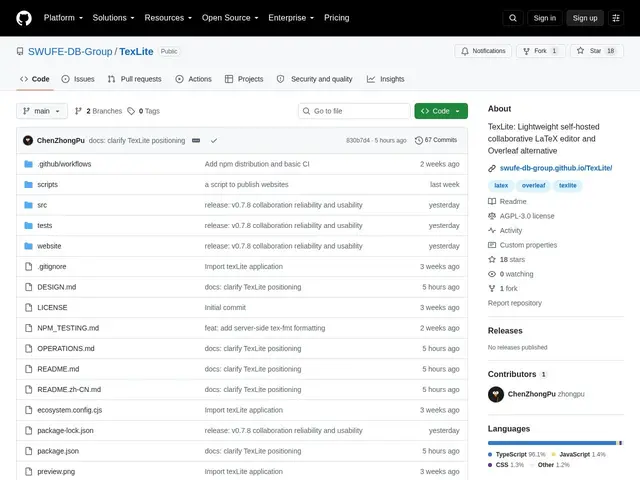This screenshot has width=640, height=480.
Task: Click the Notifications button
Action: click(x=483, y=51)
